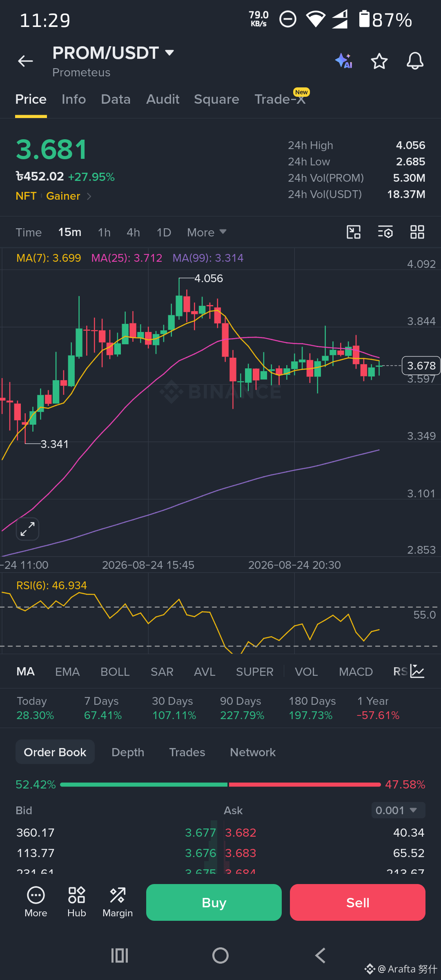Select the 15m timeframe
441x980 pixels.
[70, 232]
